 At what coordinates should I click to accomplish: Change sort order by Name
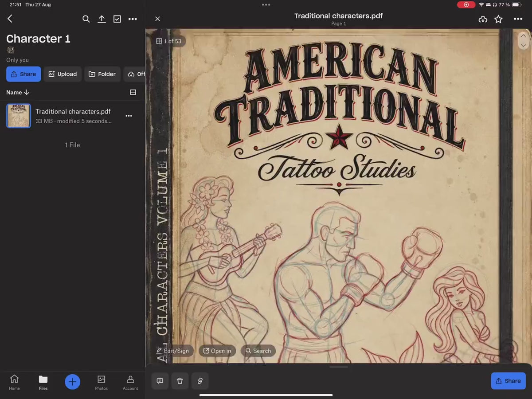coord(18,92)
